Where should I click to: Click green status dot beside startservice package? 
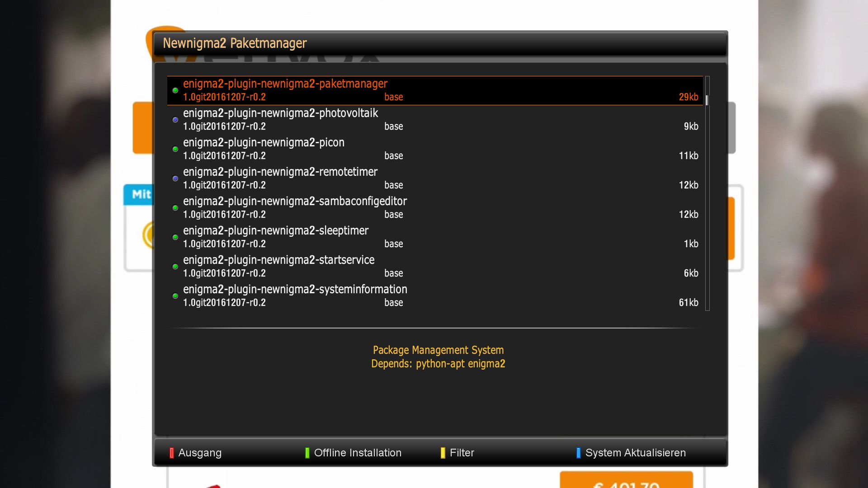175,267
